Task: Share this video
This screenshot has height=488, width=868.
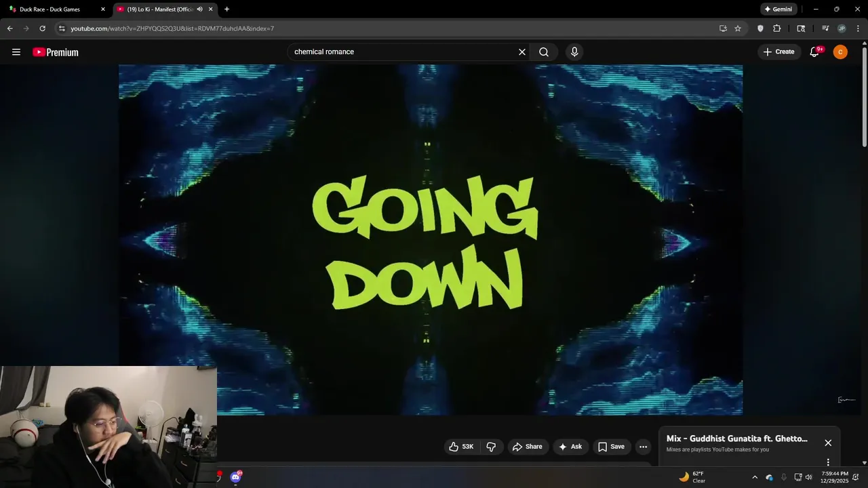Action: coord(527,447)
